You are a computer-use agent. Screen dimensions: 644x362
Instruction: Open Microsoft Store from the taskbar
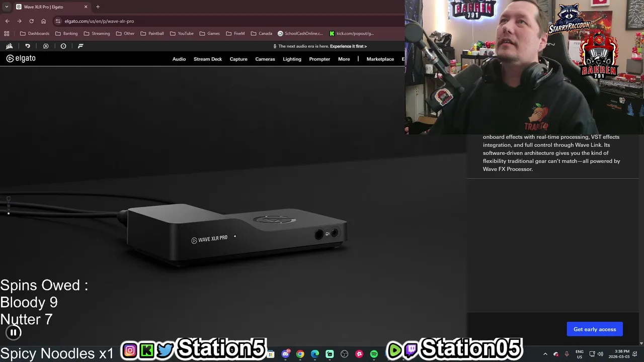click(x=271, y=354)
